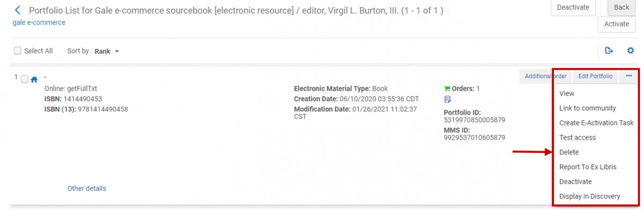Tick the checkbox for portfolio row 1
Image resolution: width=644 pixels, height=210 pixels.
pos(24,79)
